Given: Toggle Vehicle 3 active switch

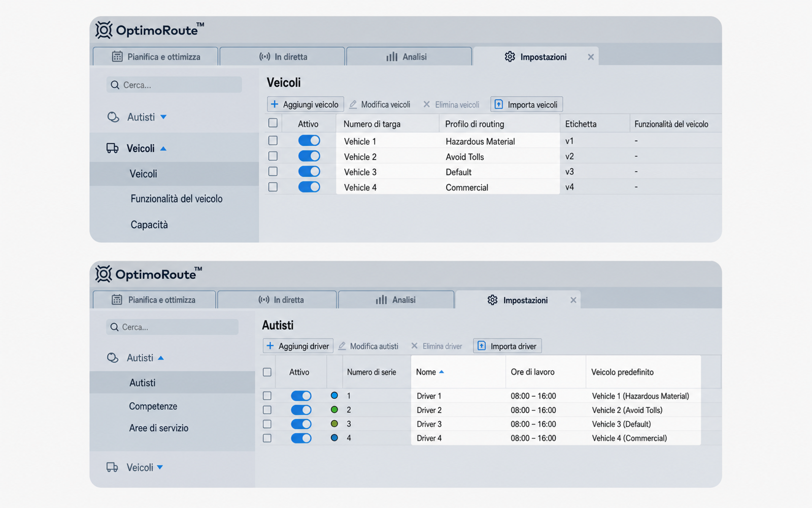Looking at the screenshot, I should tap(309, 172).
